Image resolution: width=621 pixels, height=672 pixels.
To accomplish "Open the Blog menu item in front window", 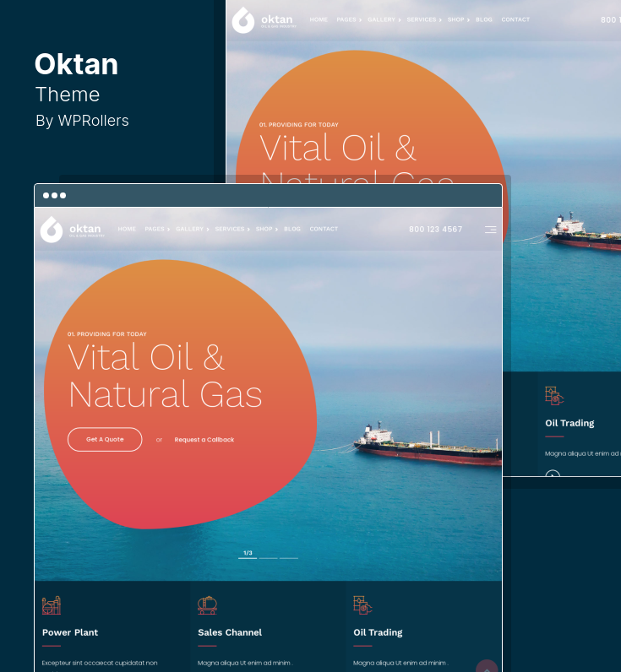I will [x=292, y=230].
